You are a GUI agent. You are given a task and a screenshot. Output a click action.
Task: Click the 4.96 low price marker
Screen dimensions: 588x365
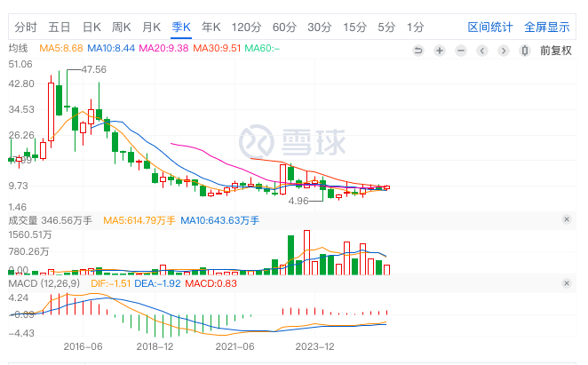(x=298, y=201)
